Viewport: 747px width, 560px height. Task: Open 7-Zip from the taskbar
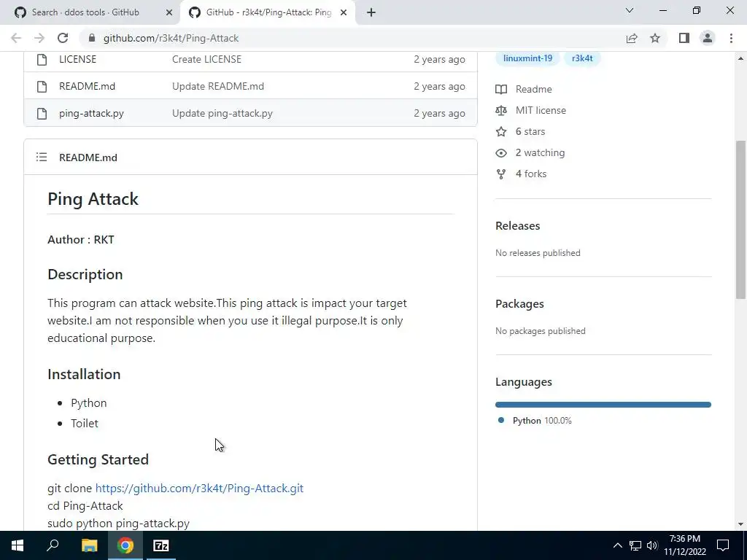[161, 545]
